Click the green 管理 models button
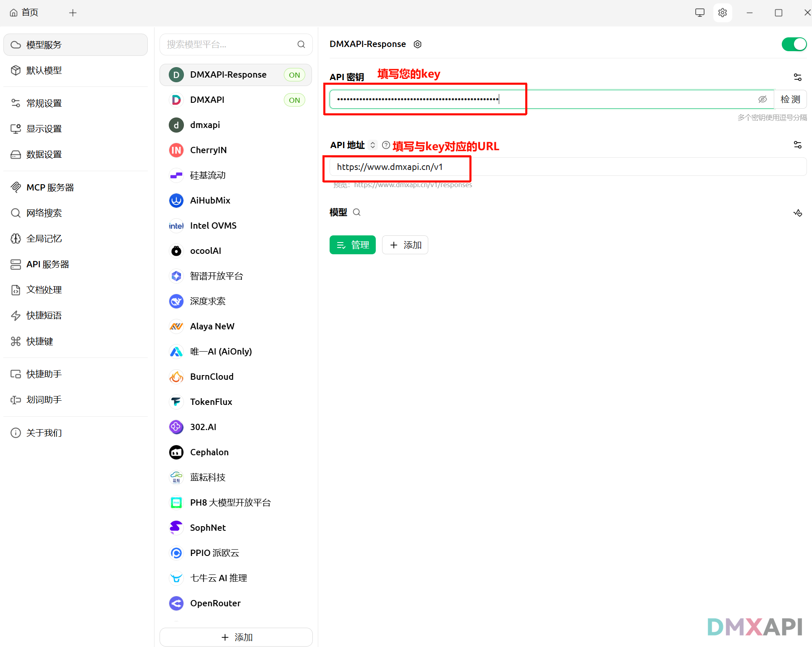This screenshot has height=647, width=812. [x=352, y=245]
